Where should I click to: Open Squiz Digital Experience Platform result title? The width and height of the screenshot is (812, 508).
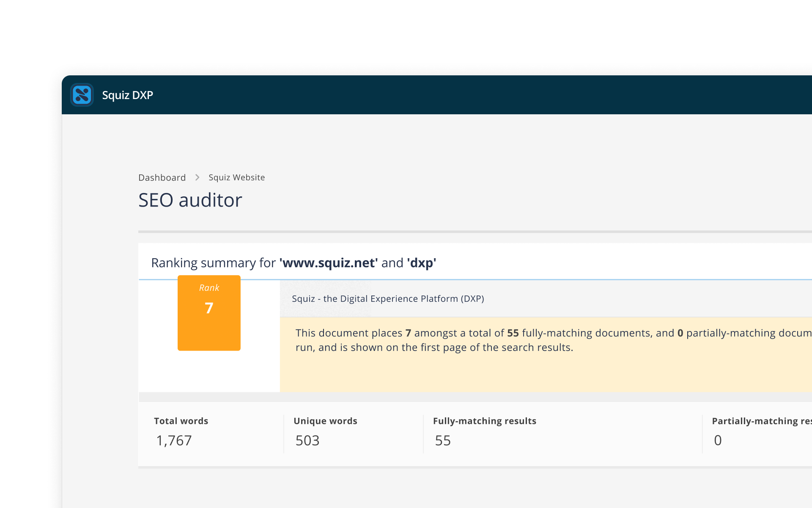point(388,299)
